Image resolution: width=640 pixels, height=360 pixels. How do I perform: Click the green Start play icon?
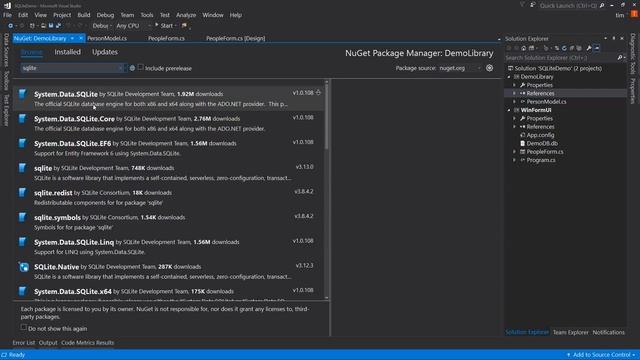pyautogui.click(x=156, y=25)
